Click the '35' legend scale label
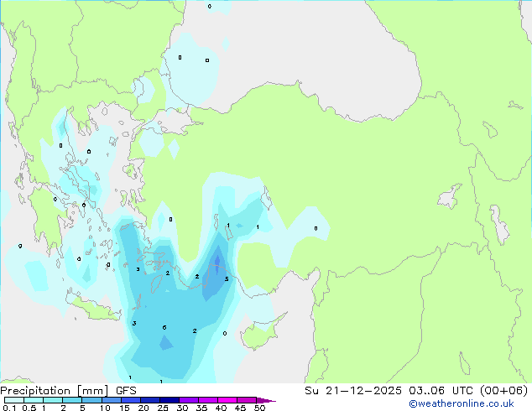 click(x=201, y=408)
